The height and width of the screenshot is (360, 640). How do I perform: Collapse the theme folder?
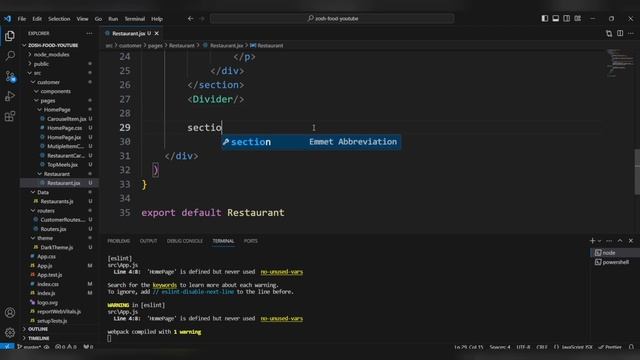tap(45, 238)
